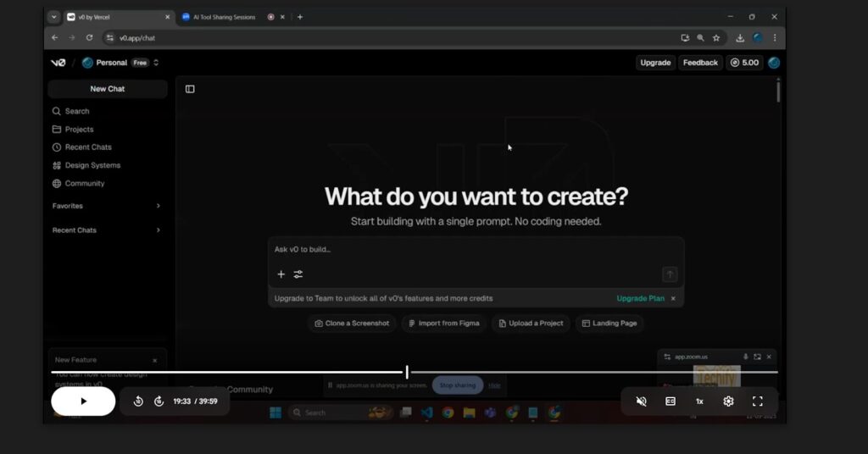Open Search in the v0 sidebar
This screenshot has width=868, height=454.
coord(76,111)
